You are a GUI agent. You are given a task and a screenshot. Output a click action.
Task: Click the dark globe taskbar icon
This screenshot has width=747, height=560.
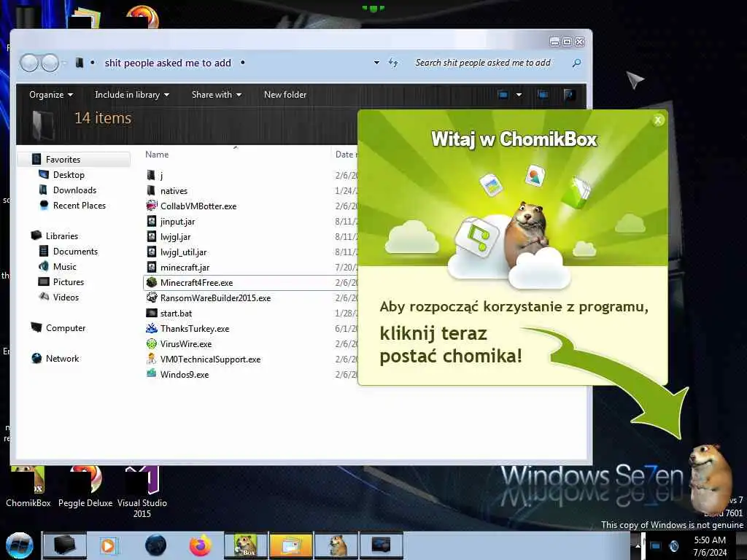click(x=156, y=545)
